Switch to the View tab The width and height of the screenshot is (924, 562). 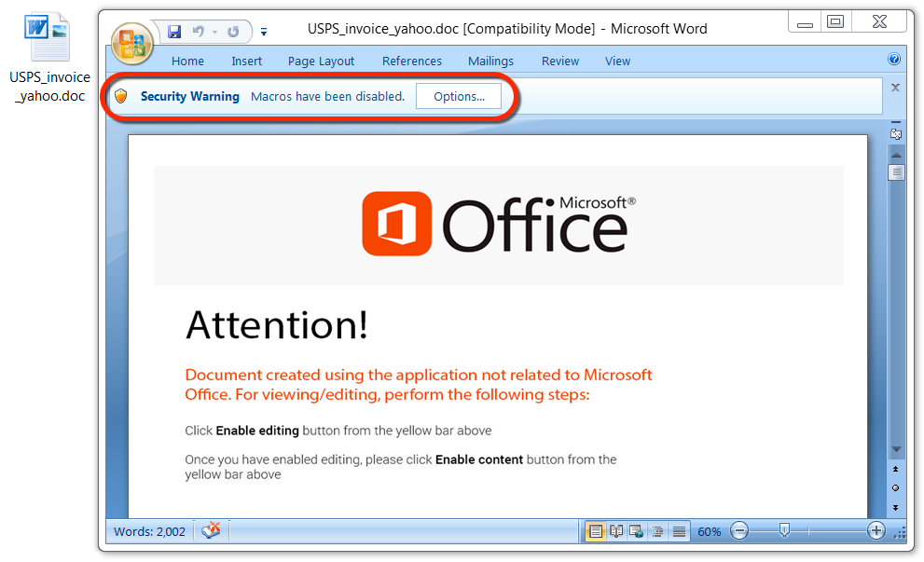pos(617,62)
